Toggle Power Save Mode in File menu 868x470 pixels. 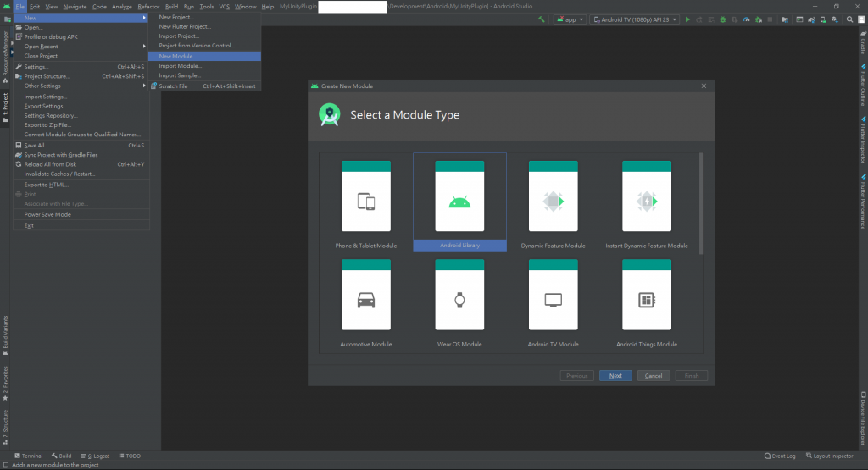81,214
